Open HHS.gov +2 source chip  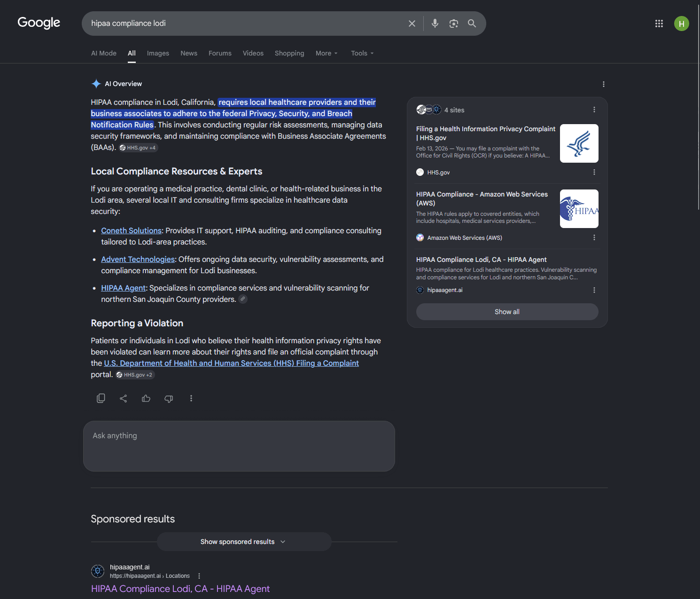[x=135, y=375]
